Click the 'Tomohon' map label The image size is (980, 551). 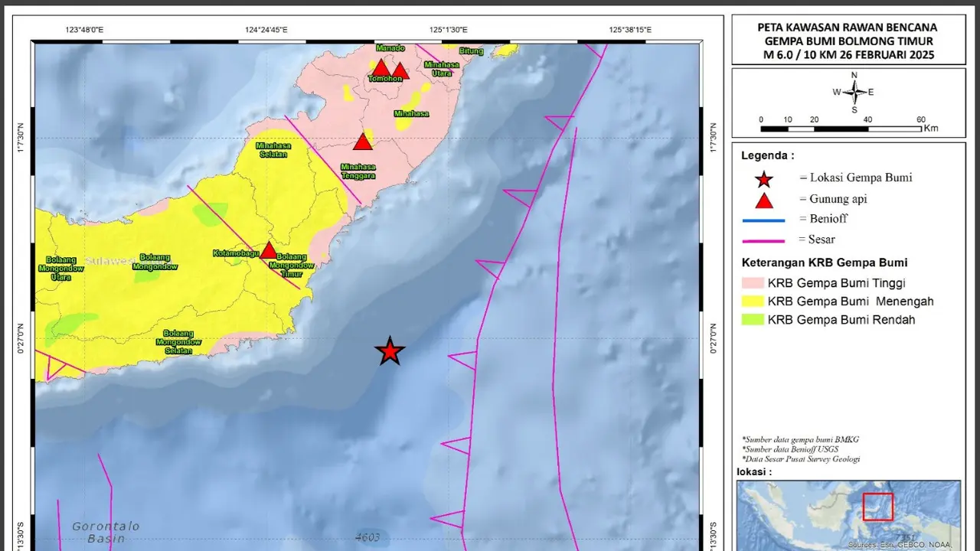tap(385, 79)
